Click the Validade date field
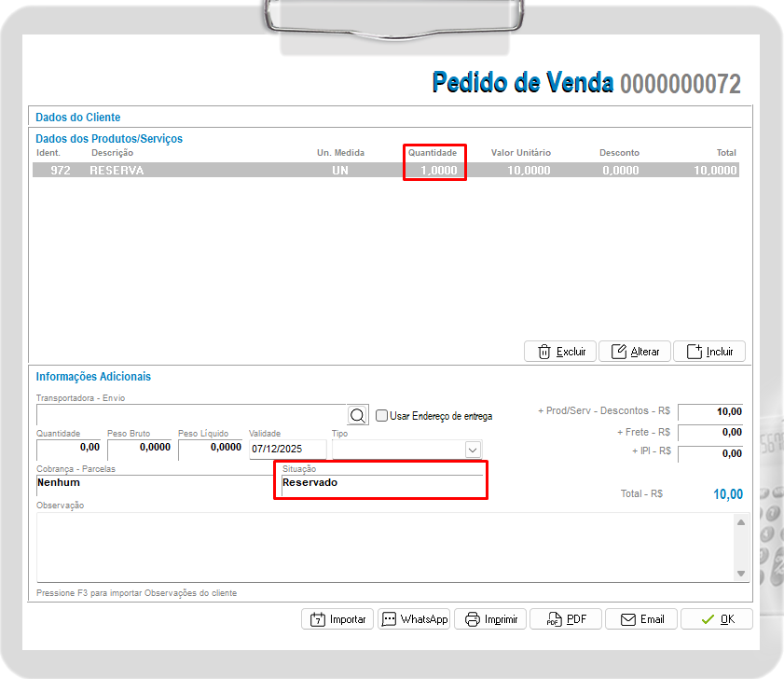 tap(286, 449)
